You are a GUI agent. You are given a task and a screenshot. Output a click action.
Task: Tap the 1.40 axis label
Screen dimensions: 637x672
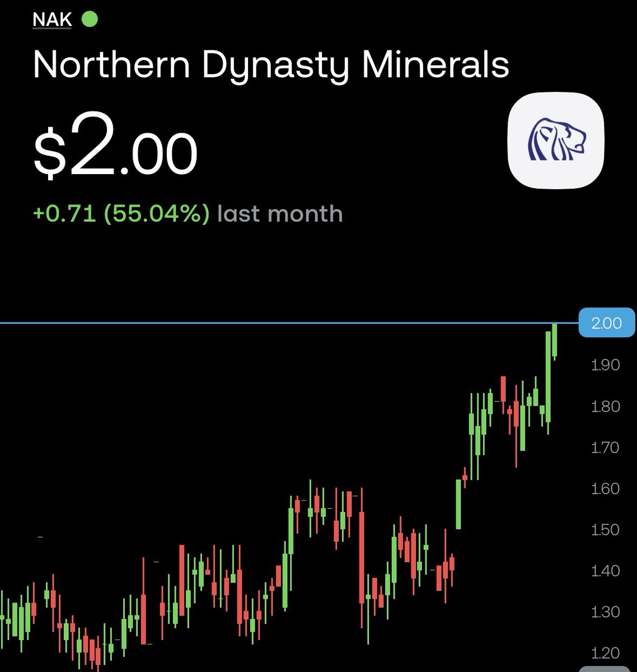606,571
